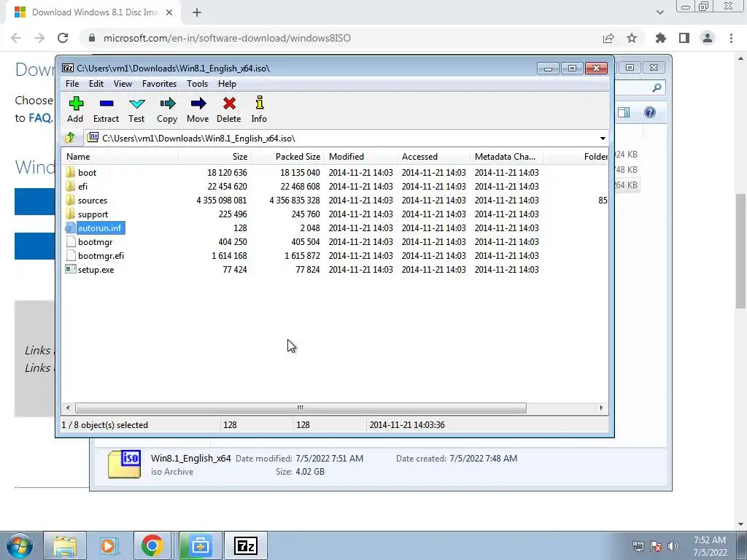The image size is (747, 560).
Task: Open the Action Center flag tray icon
Action: [x=656, y=546]
